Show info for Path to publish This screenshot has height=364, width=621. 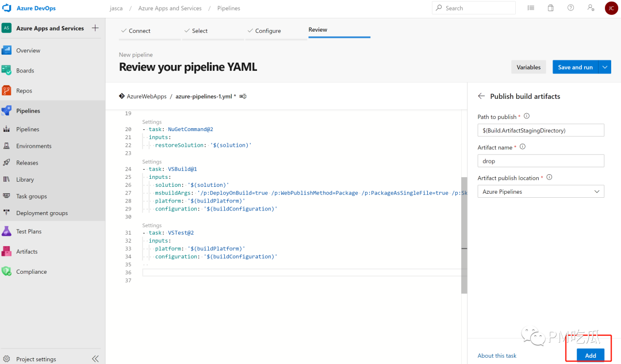(x=527, y=116)
